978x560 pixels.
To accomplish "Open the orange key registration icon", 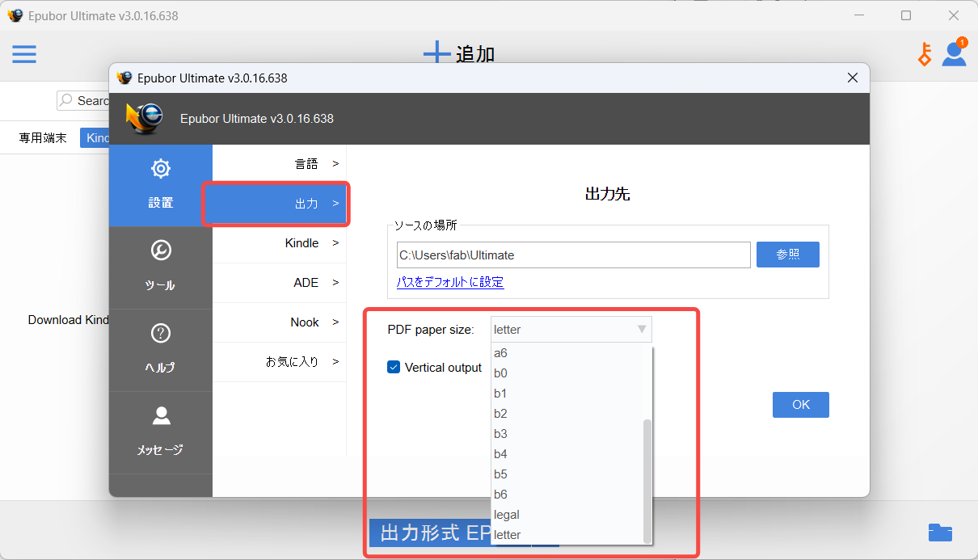I will [925, 54].
